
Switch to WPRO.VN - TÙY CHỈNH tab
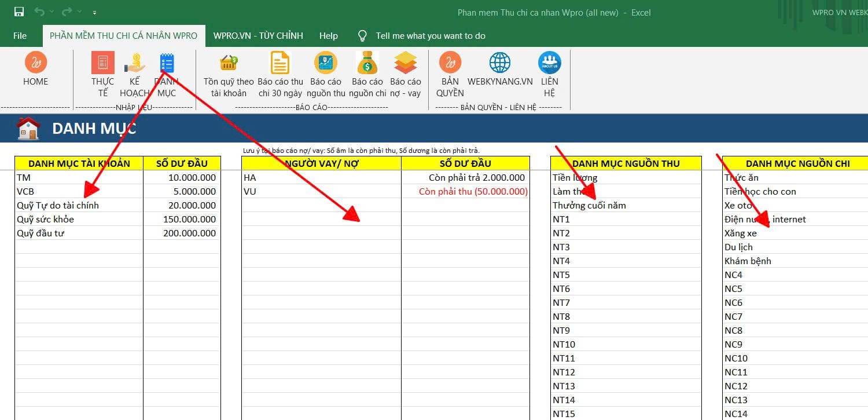click(258, 36)
